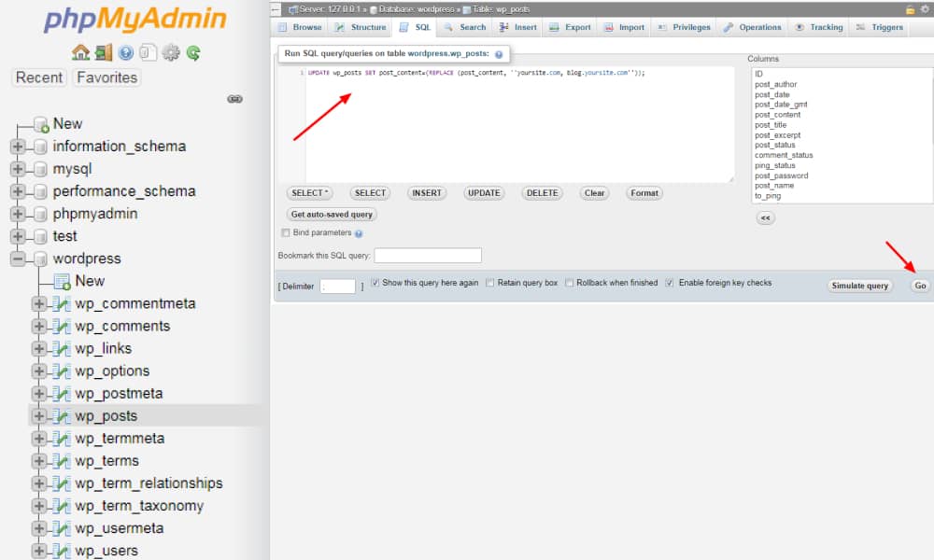
Task: Open the settings gear in sidebar
Action: (x=171, y=53)
